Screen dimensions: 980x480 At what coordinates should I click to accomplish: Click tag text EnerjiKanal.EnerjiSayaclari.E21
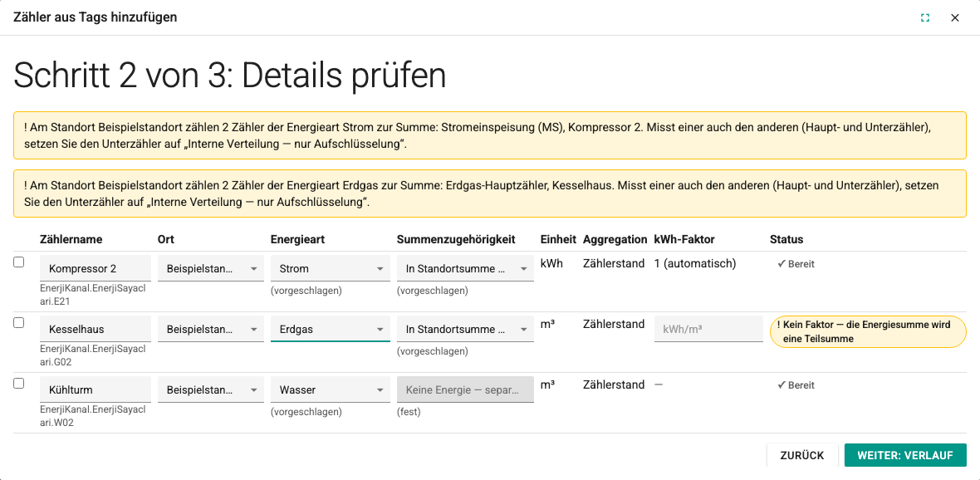92,296
